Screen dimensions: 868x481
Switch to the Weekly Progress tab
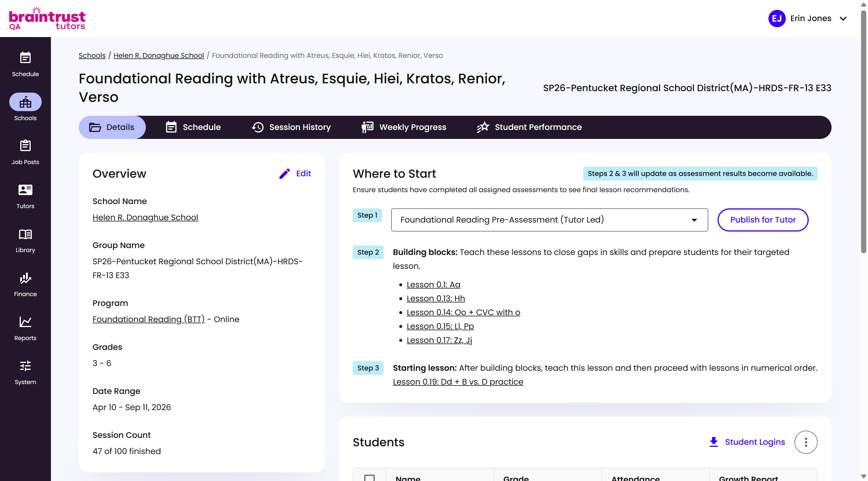tap(404, 127)
